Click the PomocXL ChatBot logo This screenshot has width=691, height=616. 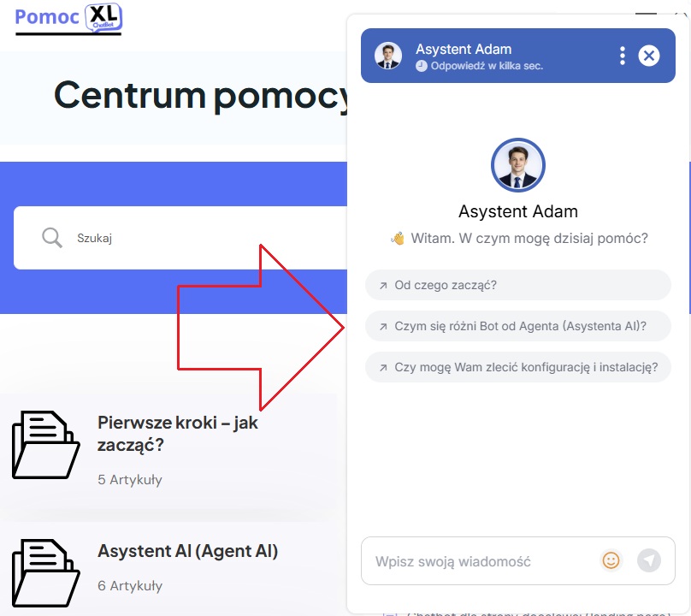click(x=68, y=19)
